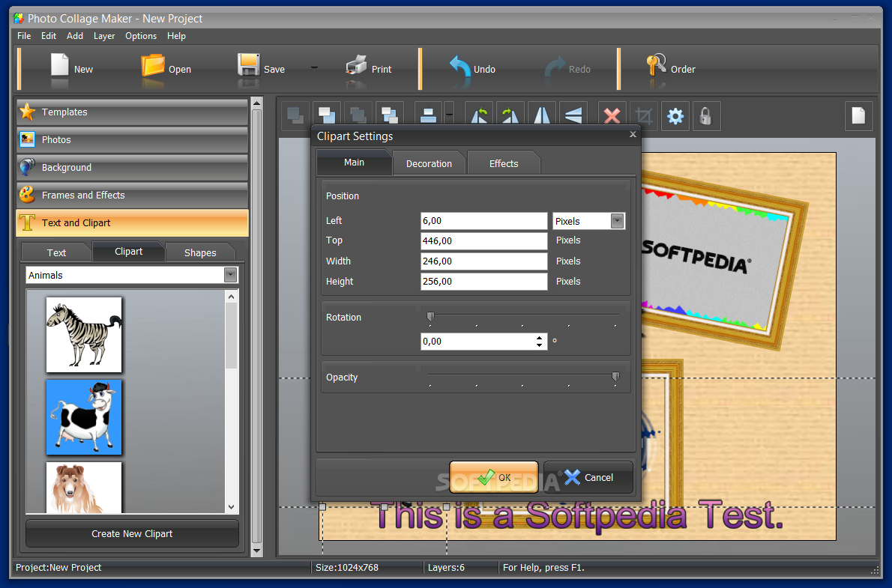Open a project with the folder icon
The width and height of the screenshot is (892, 588).
[152, 65]
